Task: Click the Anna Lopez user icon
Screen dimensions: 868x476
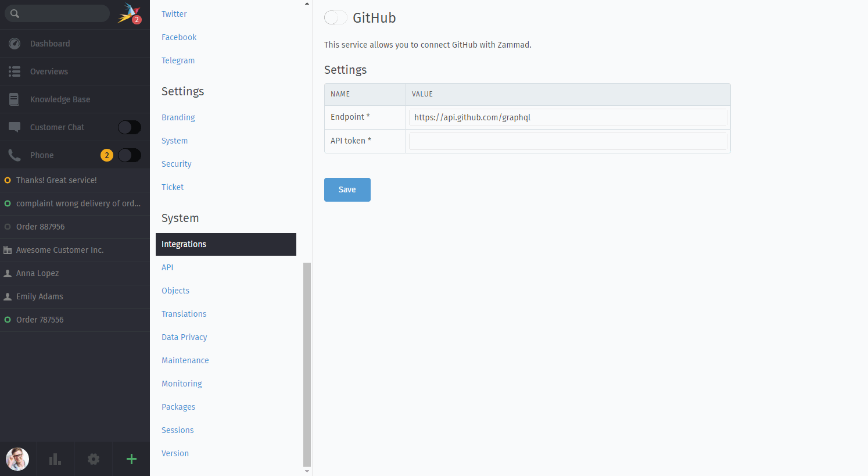Action: click(8, 273)
